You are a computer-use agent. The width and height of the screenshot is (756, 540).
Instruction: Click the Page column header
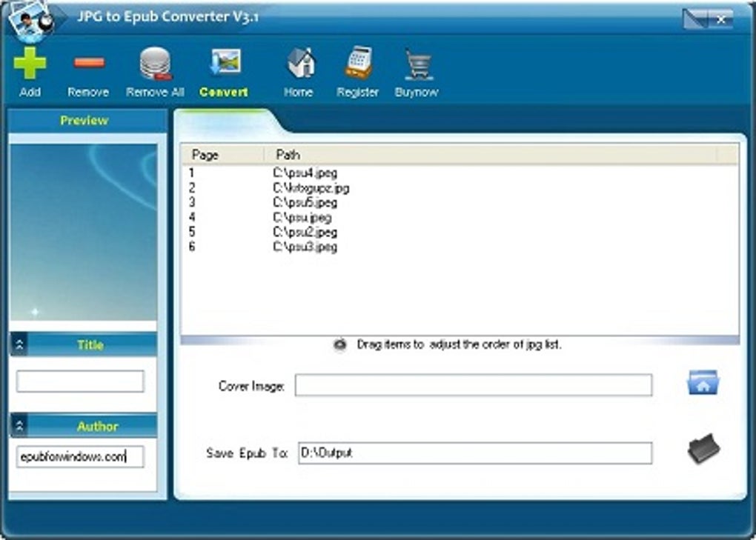[205, 155]
